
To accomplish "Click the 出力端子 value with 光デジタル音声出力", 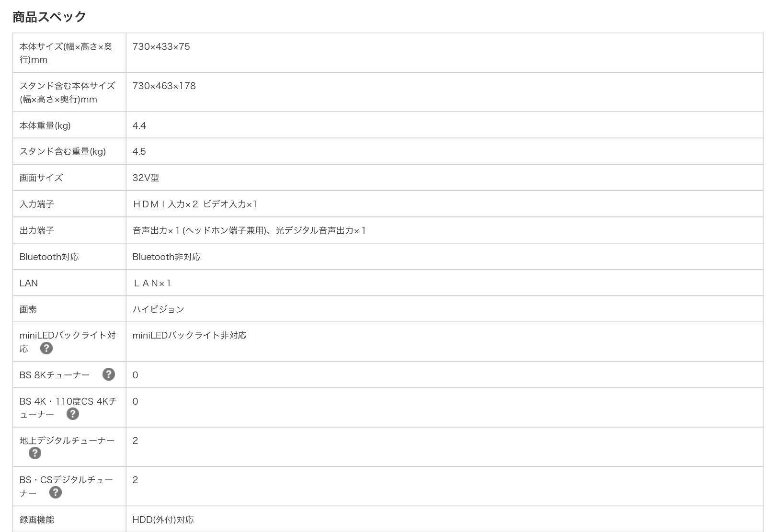I will pyautogui.click(x=249, y=230).
